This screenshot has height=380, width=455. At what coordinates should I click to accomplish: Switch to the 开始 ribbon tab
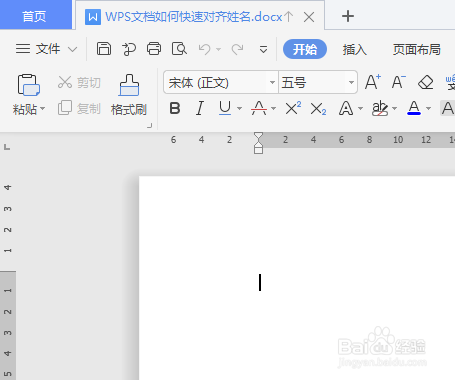coord(305,49)
